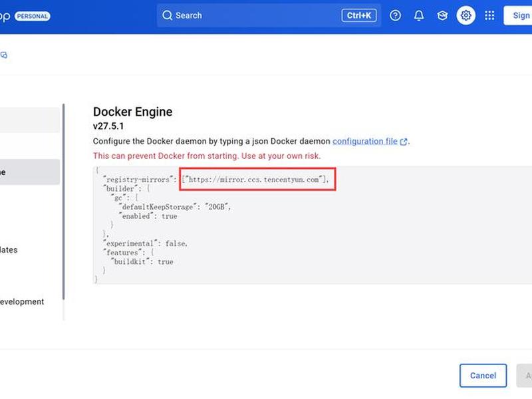
Task: Click the PERSONAL plan badge
Action: (33, 16)
